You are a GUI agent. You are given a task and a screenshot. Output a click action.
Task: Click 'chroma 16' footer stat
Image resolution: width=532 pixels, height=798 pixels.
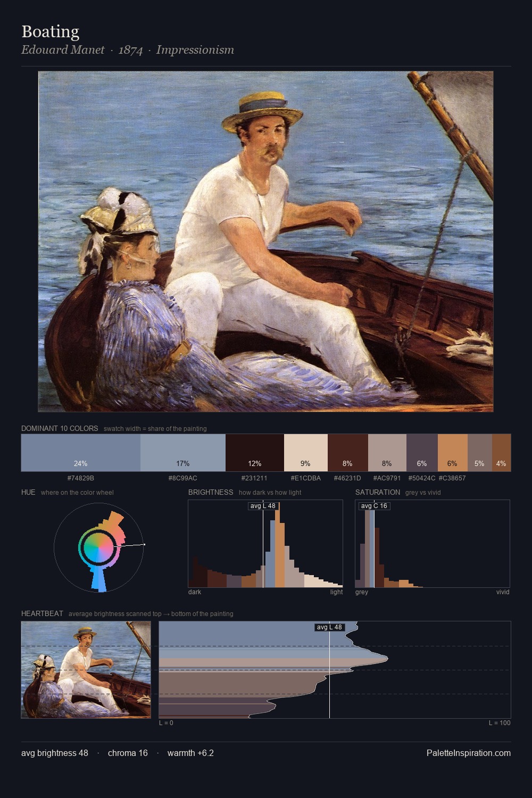coord(128,753)
